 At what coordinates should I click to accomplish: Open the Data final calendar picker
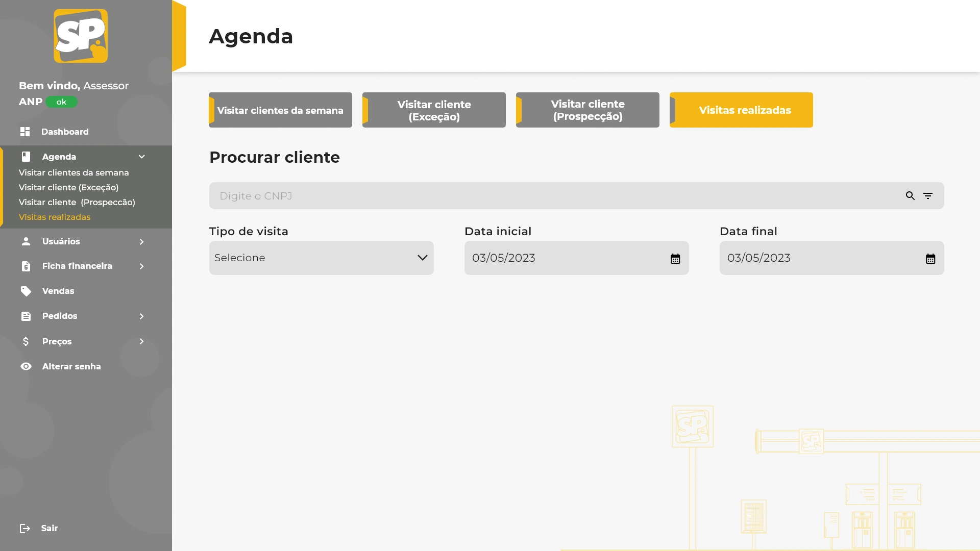point(930,259)
